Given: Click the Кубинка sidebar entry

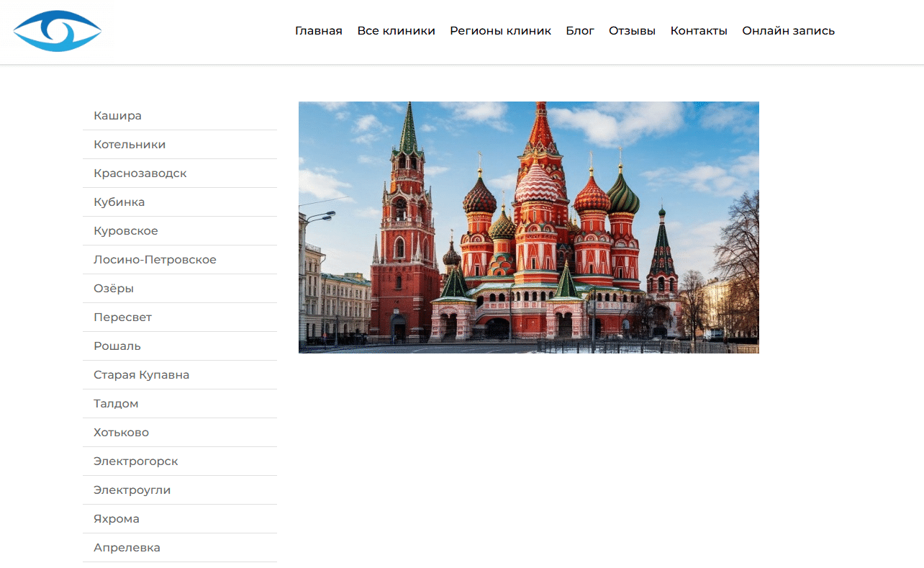Looking at the screenshot, I should pyautogui.click(x=119, y=202).
